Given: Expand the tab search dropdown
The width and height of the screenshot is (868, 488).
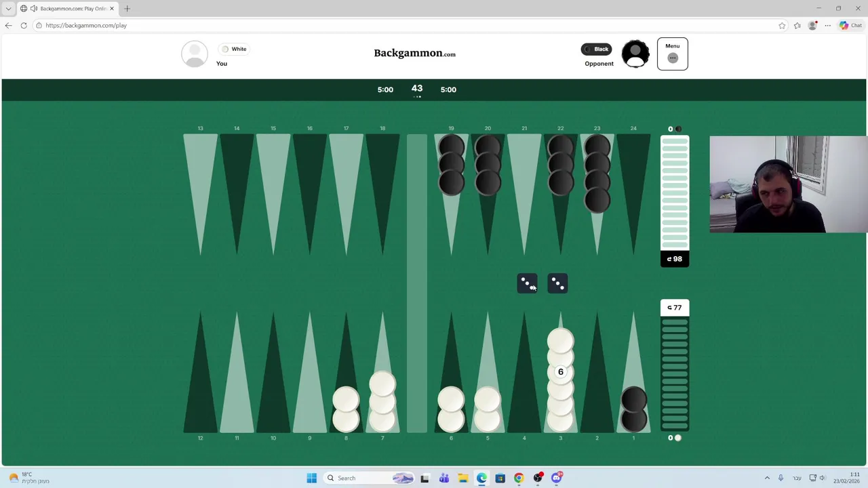Looking at the screenshot, I should click(8, 9).
